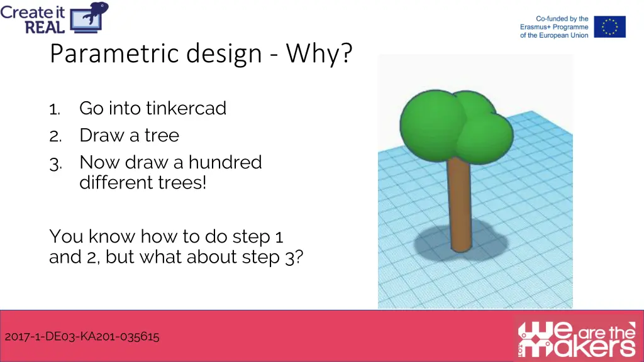
Task: Select the 'Draw a tree' step
Action: 129,135
